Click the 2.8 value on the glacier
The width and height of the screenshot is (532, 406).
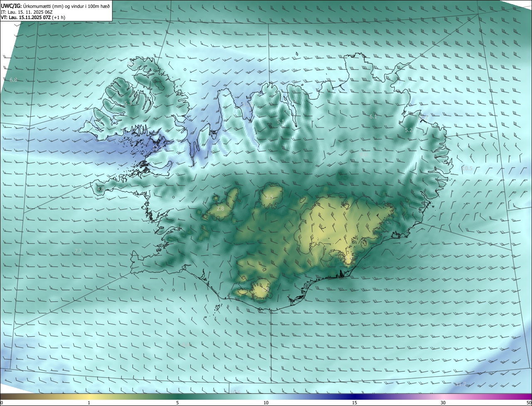220,208
